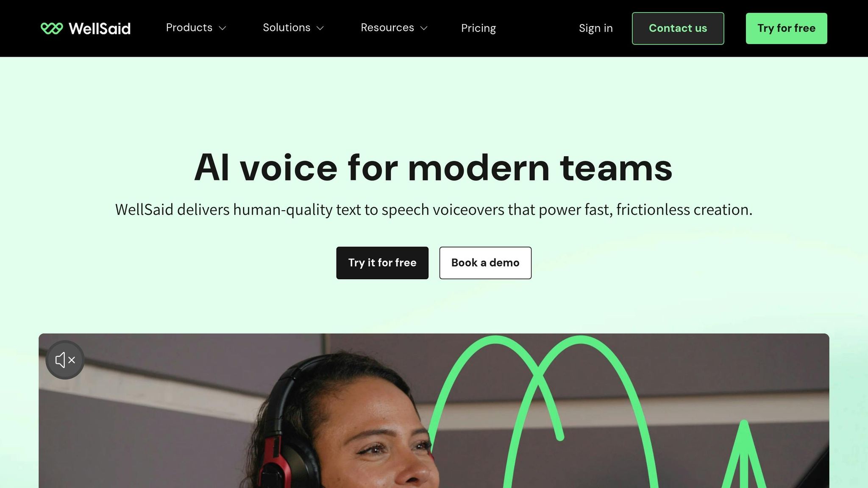Expand the Solutions dropdown chevron
Image resolution: width=868 pixels, height=488 pixels.
(320, 28)
